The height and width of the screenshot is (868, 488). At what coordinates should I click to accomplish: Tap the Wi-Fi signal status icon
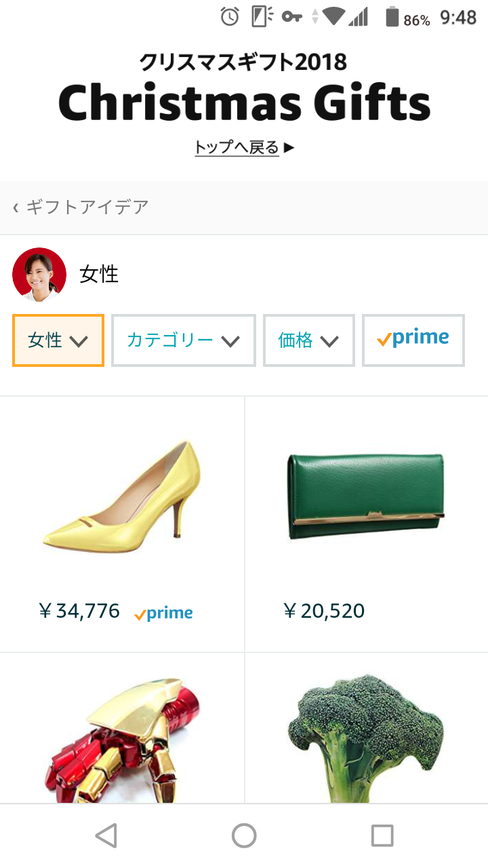(333, 17)
